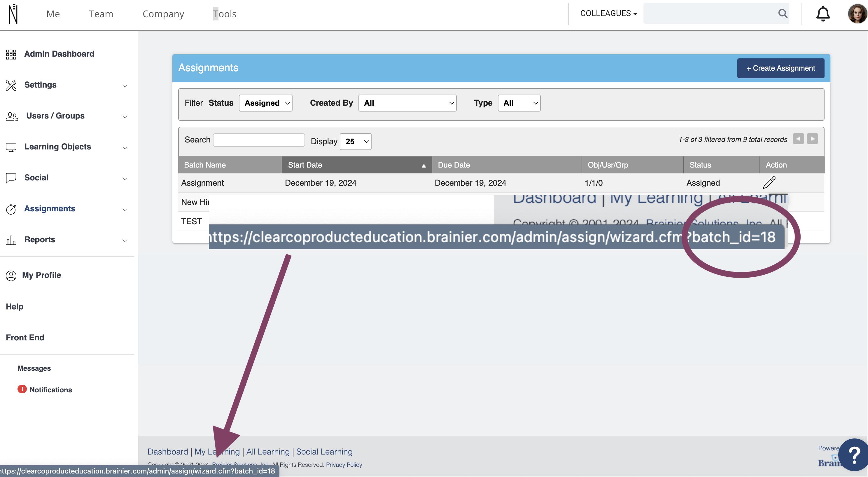Screen dimensions: 868x477
Task: Sort by Start Date column
Action: (x=357, y=165)
